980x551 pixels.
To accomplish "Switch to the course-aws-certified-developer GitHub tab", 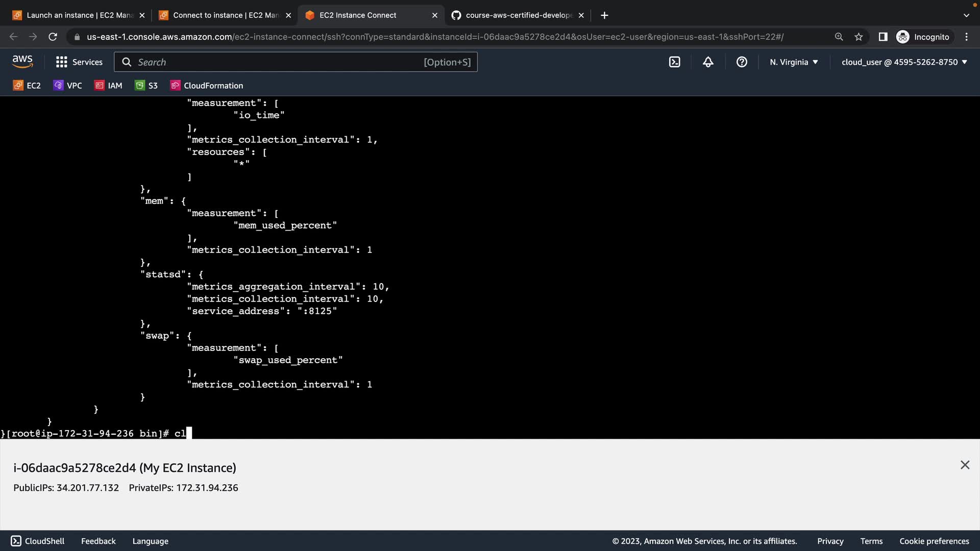I will point(516,15).
